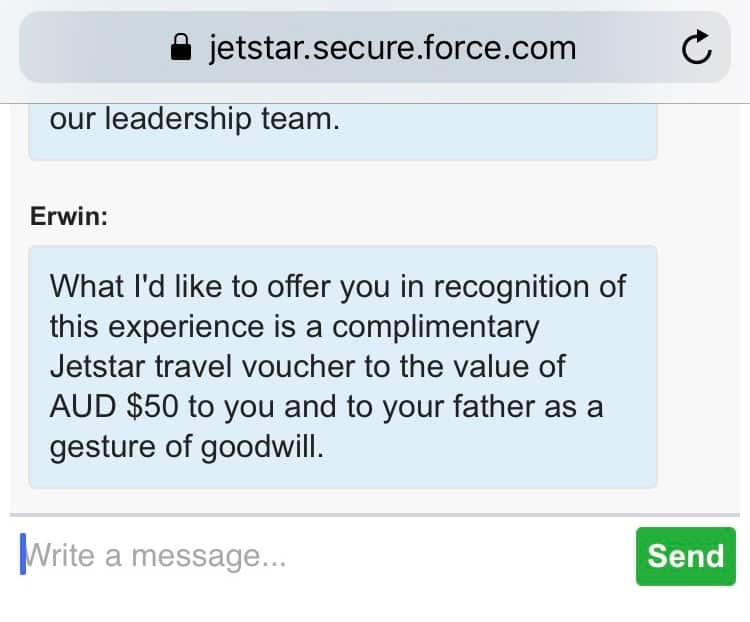This screenshot has height=622, width=750.
Task: Click empty address bar area left of padlock
Action: 90,47
